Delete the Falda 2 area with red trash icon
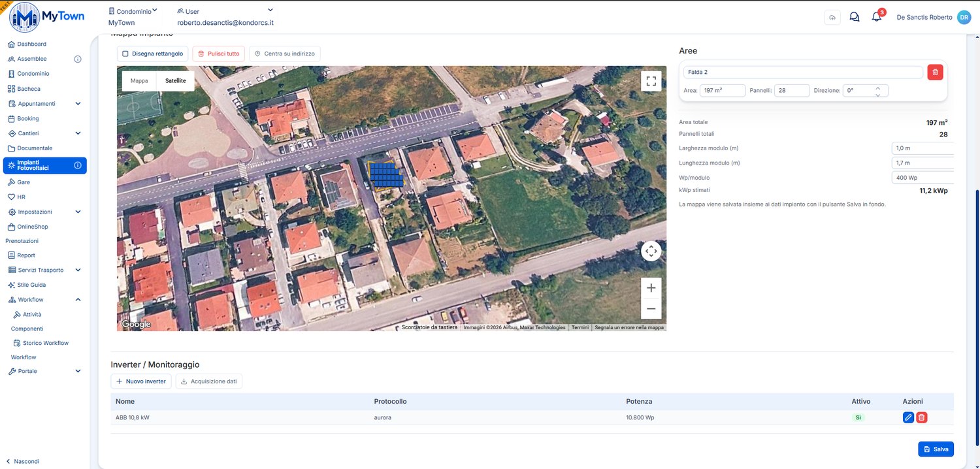Image resolution: width=980 pixels, height=469 pixels. point(935,73)
